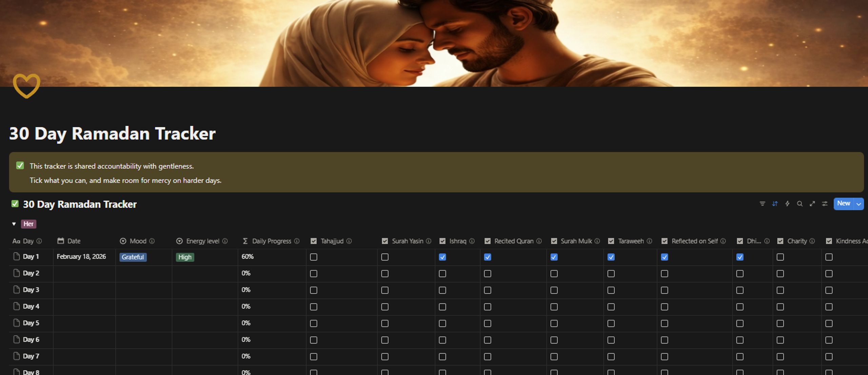Open the filter icon in database toolbar

pyautogui.click(x=762, y=204)
